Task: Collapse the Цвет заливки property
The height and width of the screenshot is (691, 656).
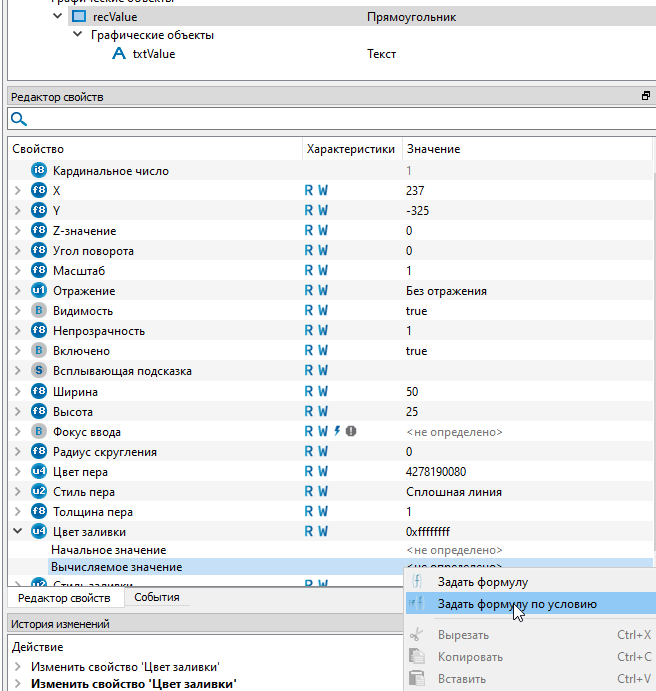Action: click(18, 532)
